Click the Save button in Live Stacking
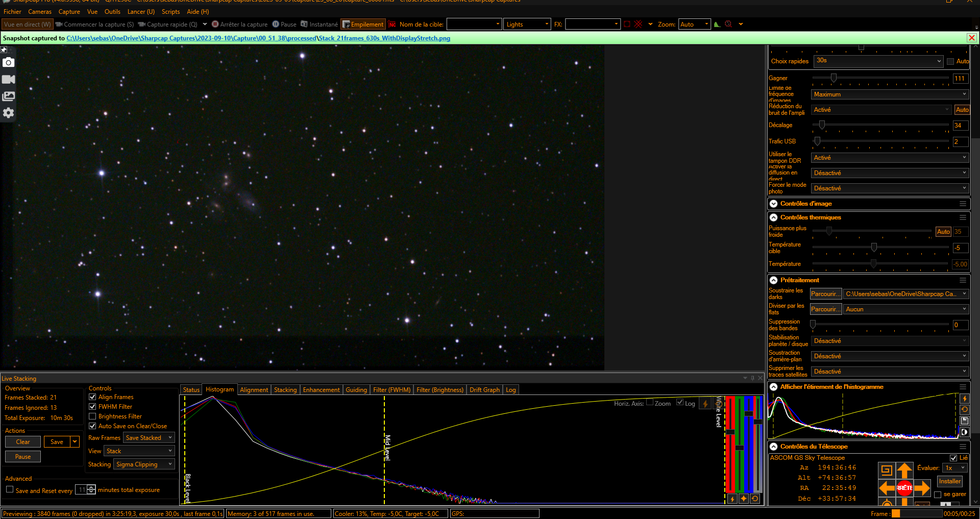 (57, 441)
